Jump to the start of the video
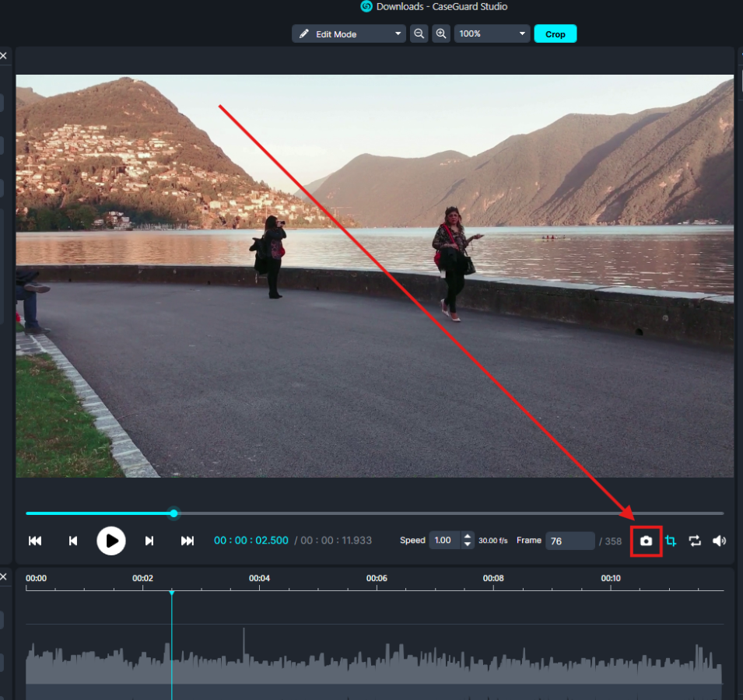 35,541
